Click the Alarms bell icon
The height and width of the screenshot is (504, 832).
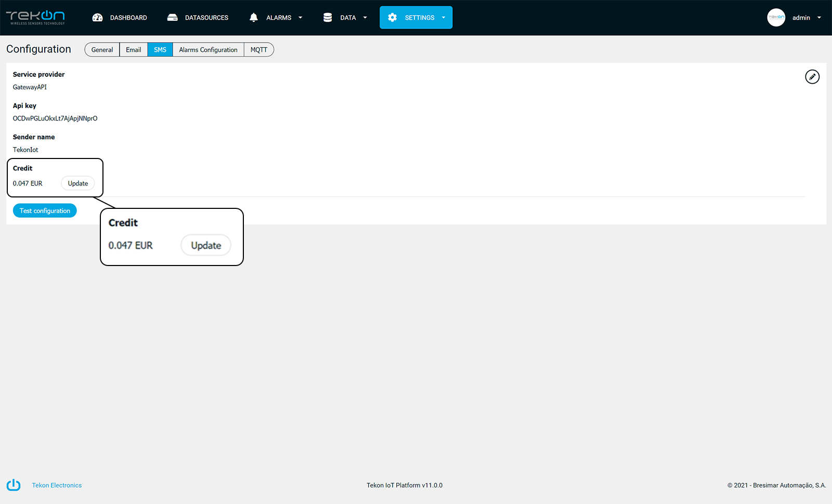coord(254,18)
